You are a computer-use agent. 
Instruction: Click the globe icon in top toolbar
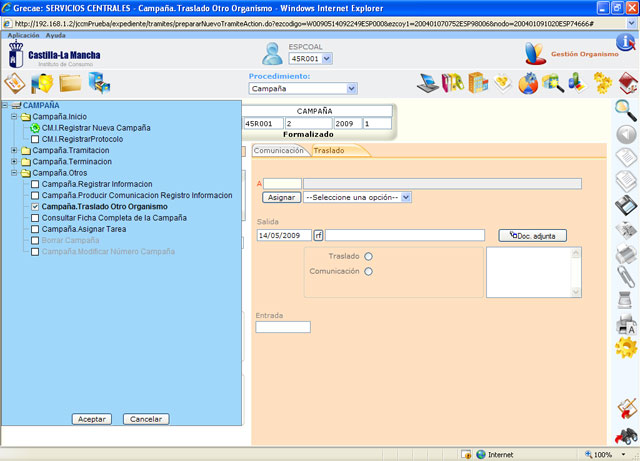[529, 83]
